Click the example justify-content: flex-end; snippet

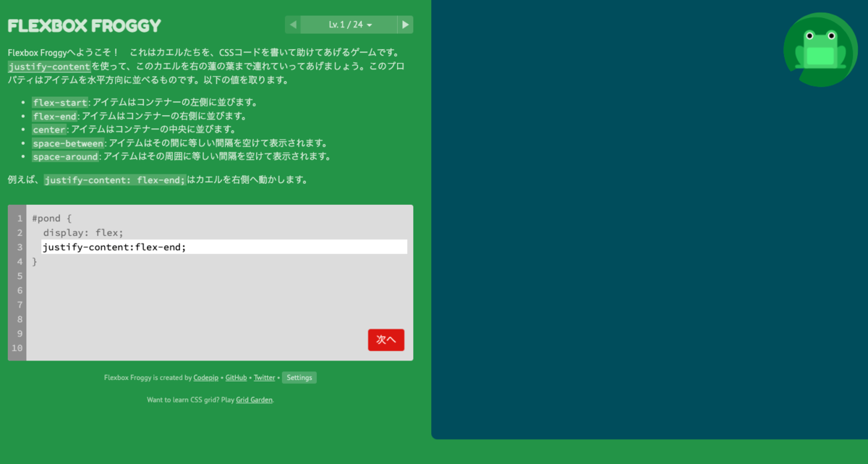(115, 180)
